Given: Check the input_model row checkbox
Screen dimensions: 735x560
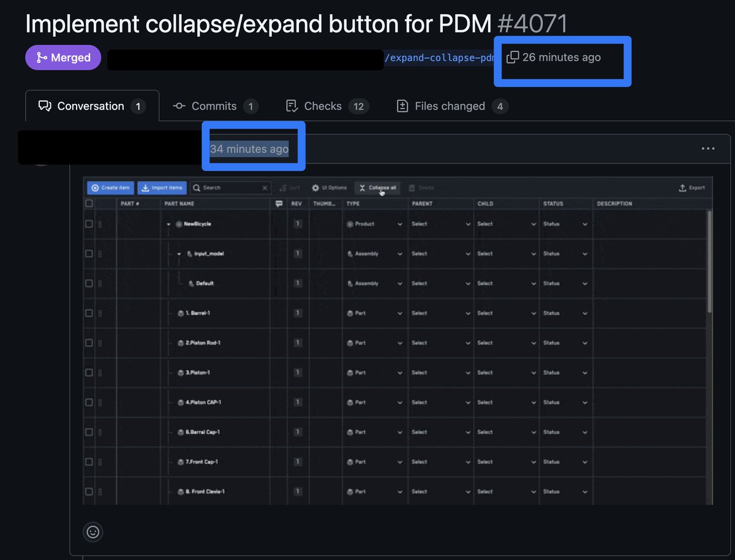Looking at the screenshot, I should point(89,254).
